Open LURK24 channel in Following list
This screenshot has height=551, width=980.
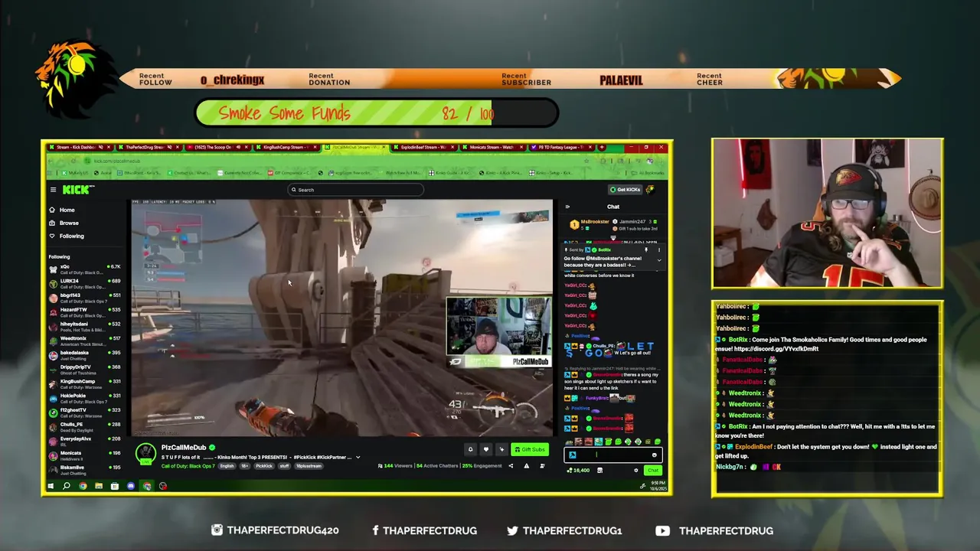[84, 283]
